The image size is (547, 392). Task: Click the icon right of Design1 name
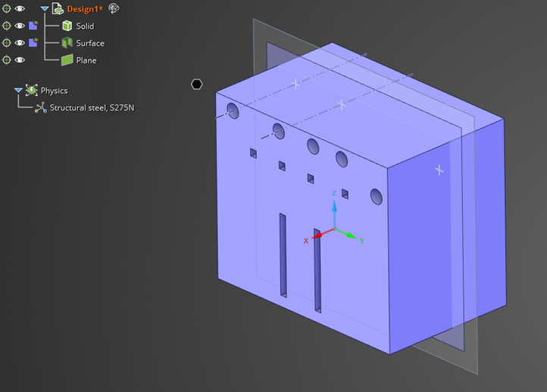click(114, 8)
